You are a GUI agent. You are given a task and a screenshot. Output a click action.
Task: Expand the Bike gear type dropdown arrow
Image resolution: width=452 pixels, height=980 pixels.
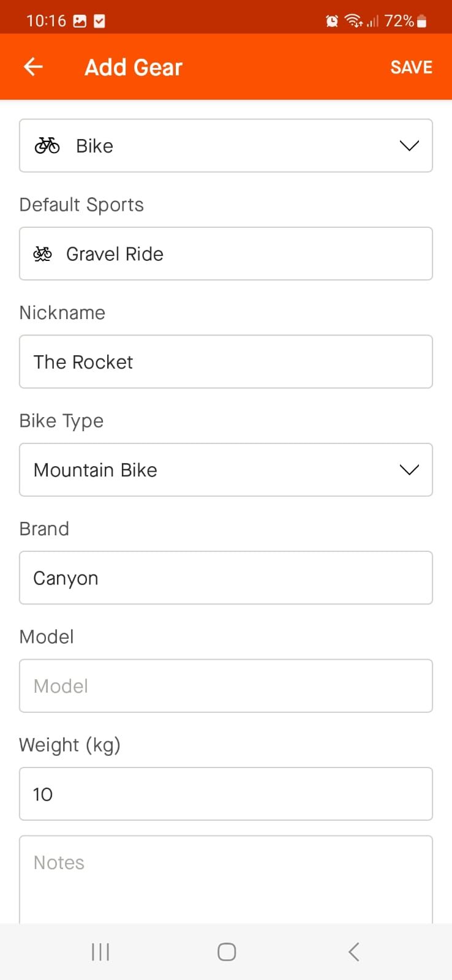[409, 146]
